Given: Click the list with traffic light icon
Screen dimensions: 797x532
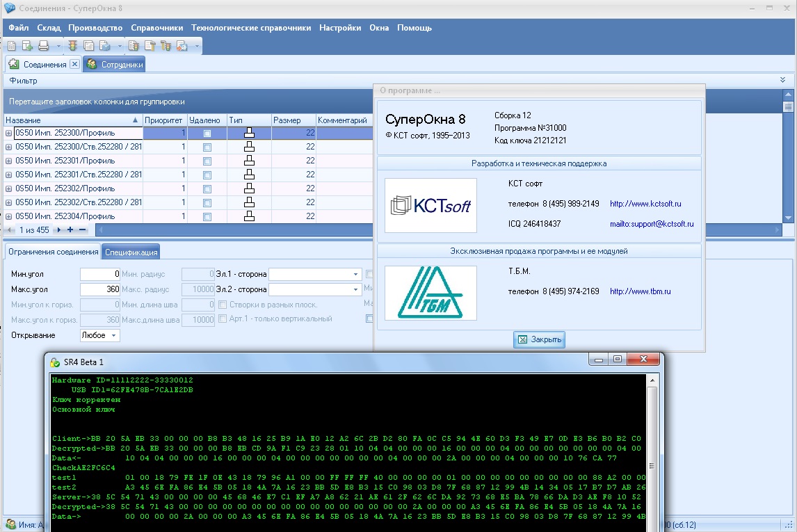Looking at the screenshot, I should point(134,46).
